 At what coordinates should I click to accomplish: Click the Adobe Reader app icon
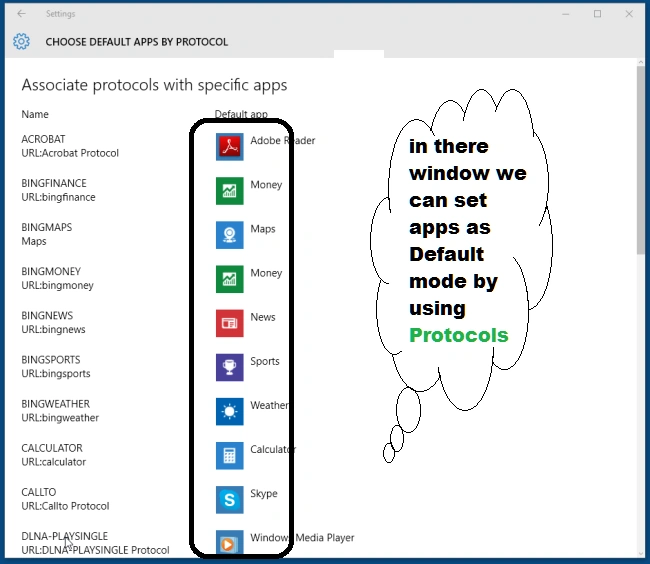pos(230,147)
